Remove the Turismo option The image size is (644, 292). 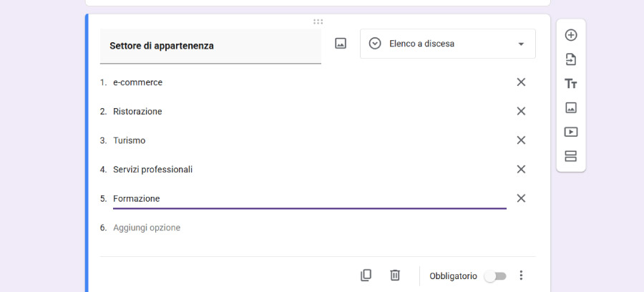click(x=521, y=140)
